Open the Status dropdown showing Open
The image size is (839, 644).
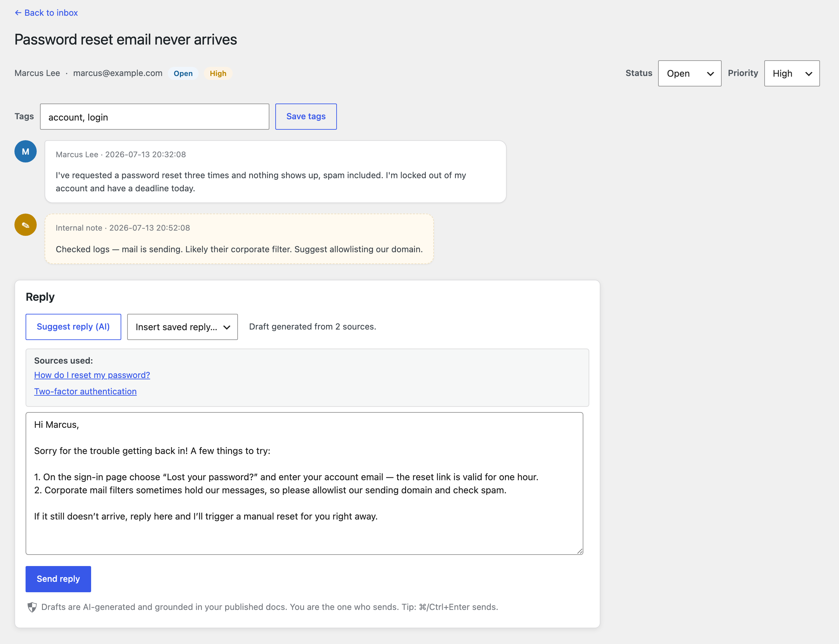(690, 73)
